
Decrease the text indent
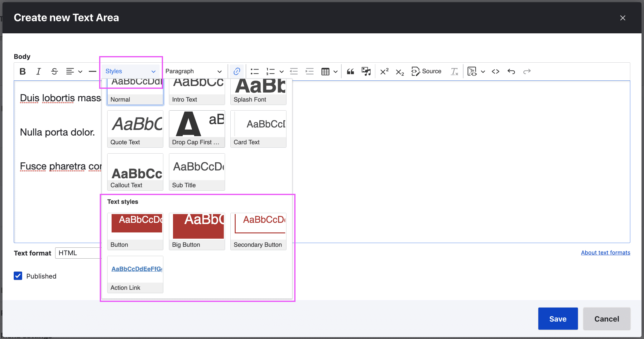293,71
